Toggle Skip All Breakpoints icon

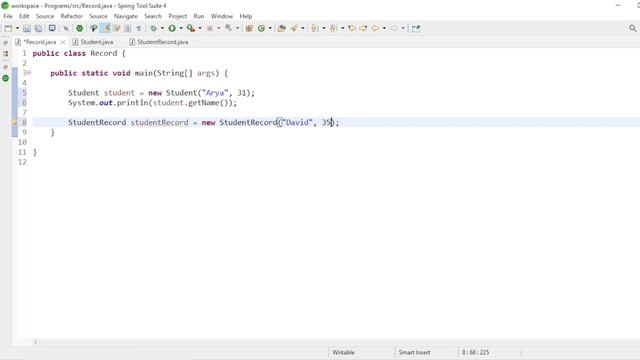tap(66, 28)
